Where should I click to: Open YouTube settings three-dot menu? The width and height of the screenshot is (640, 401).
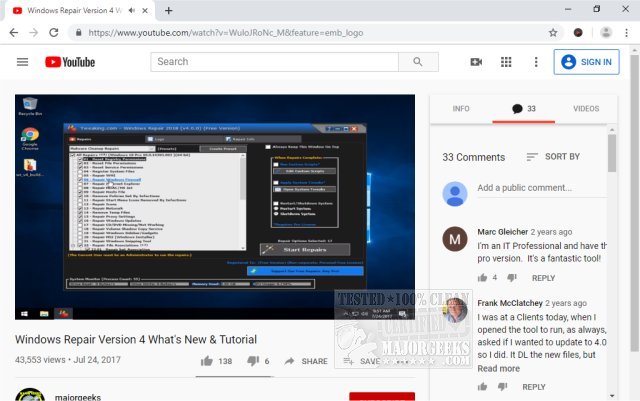(x=536, y=62)
